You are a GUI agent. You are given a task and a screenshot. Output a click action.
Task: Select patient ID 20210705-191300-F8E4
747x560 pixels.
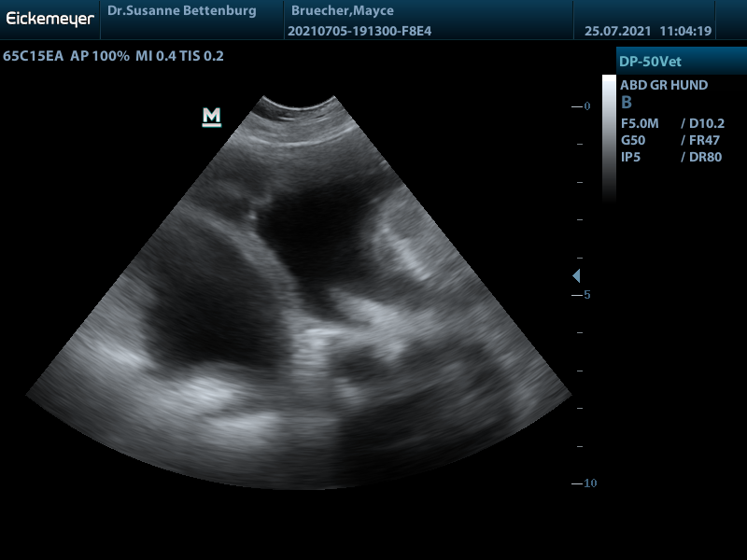[360, 31]
